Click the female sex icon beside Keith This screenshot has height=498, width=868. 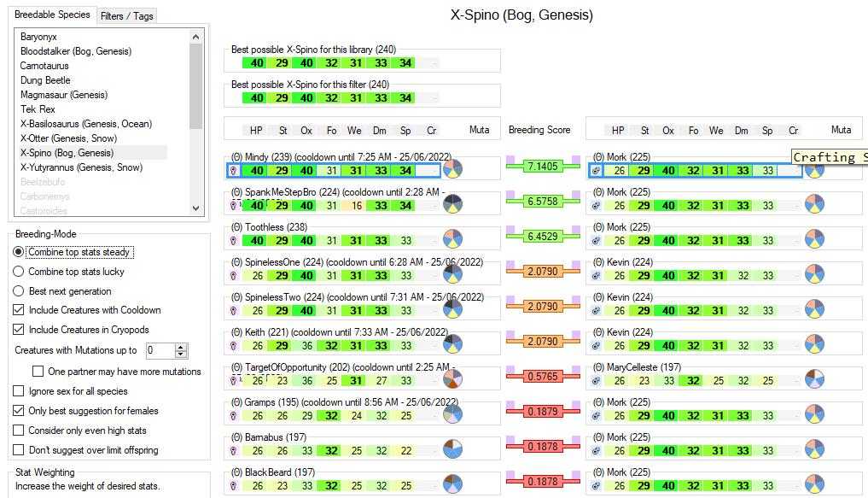[234, 346]
